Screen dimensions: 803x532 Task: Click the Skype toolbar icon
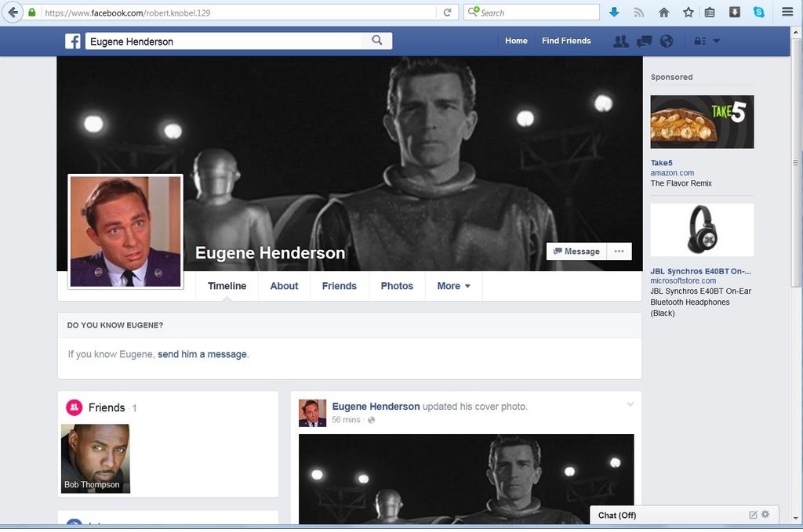pos(759,13)
